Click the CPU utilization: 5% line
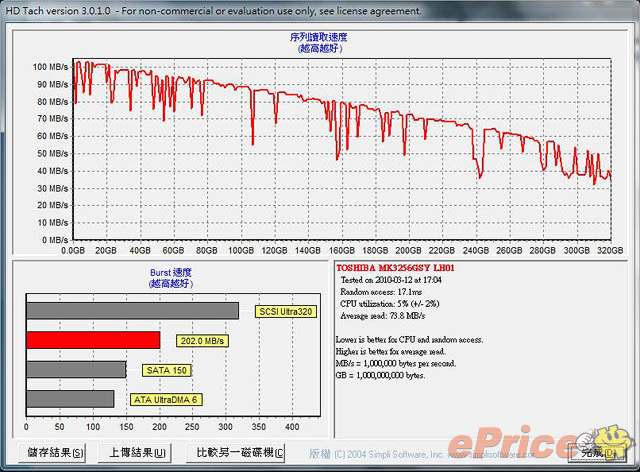The image size is (640, 472). tap(389, 304)
